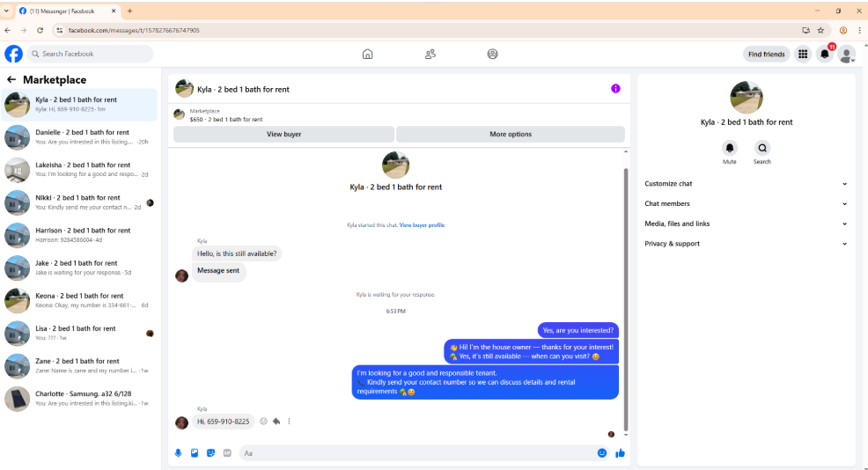Open the Lisa conversation
Image resolution: width=868 pixels, height=470 pixels.
click(x=80, y=334)
